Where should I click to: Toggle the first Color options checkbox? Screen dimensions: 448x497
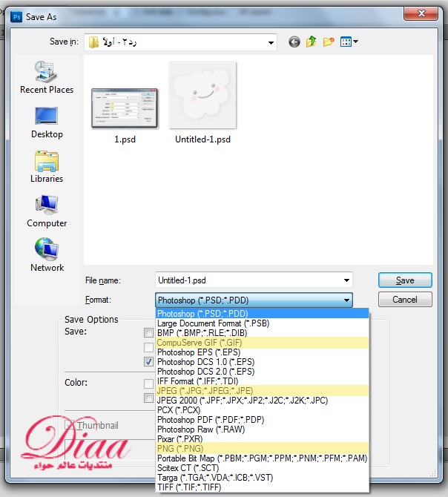[x=149, y=384]
